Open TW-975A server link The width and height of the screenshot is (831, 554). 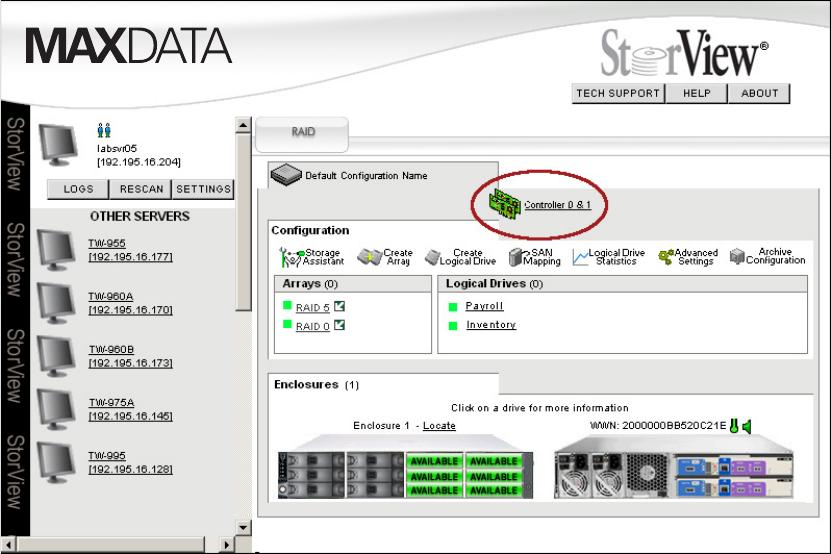pyautogui.click(x=130, y=409)
